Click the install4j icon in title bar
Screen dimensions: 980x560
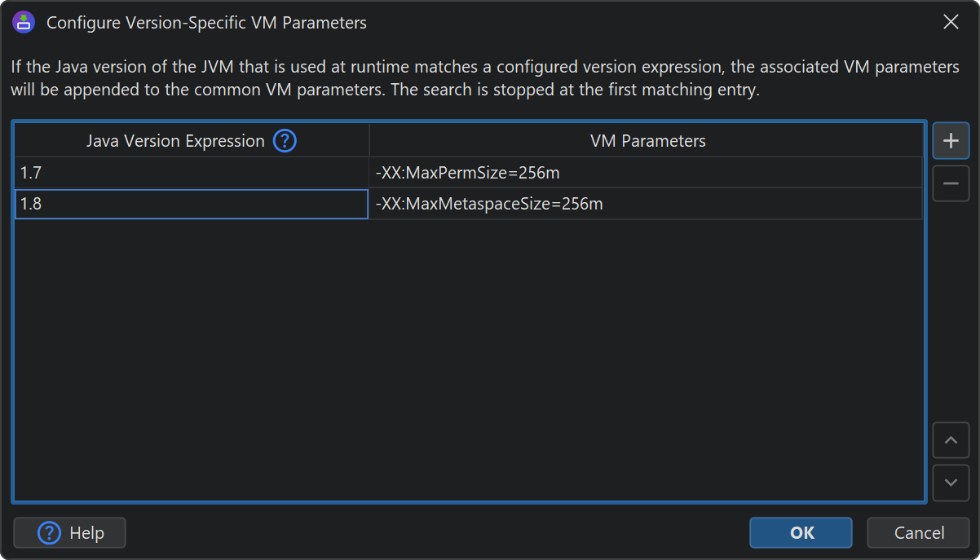tap(24, 22)
